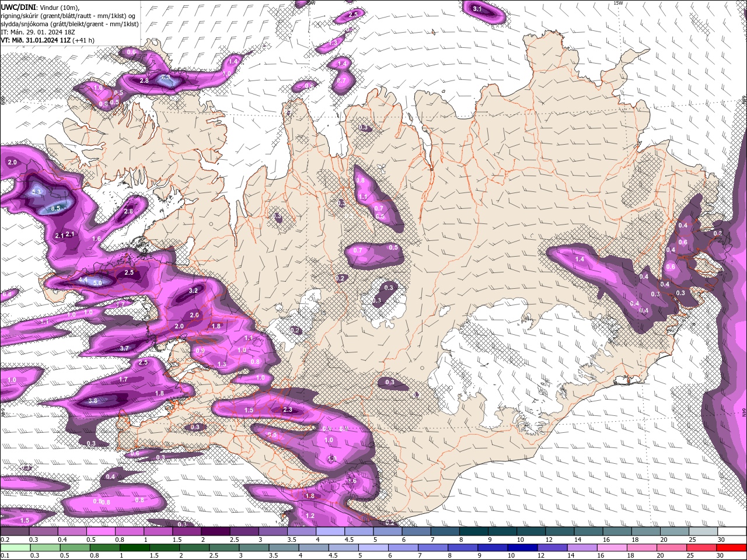The image size is (747, 560).
Task: Click the dark navy swatch in the lower scale
Action: [x=522, y=548]
